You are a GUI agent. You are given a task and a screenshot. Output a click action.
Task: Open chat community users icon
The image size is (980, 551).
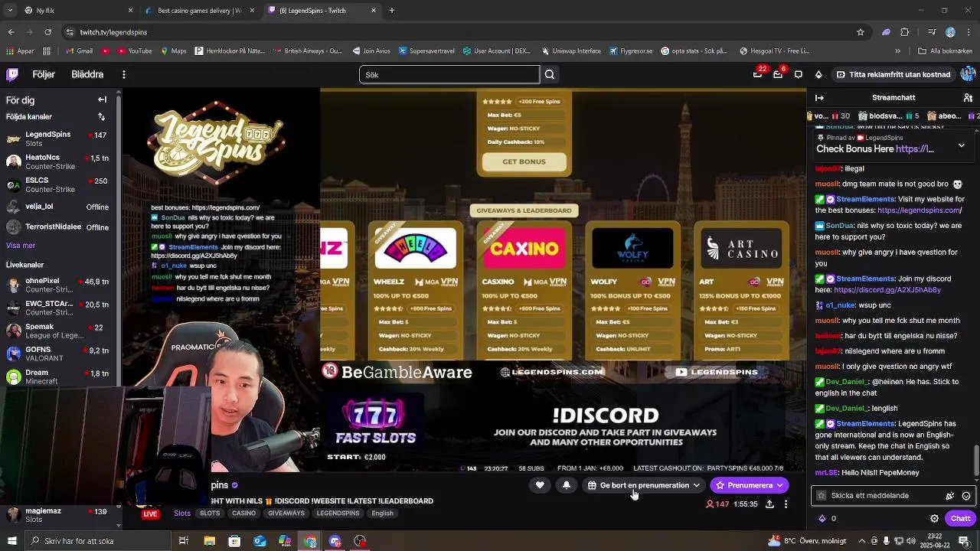click(967, 98)
